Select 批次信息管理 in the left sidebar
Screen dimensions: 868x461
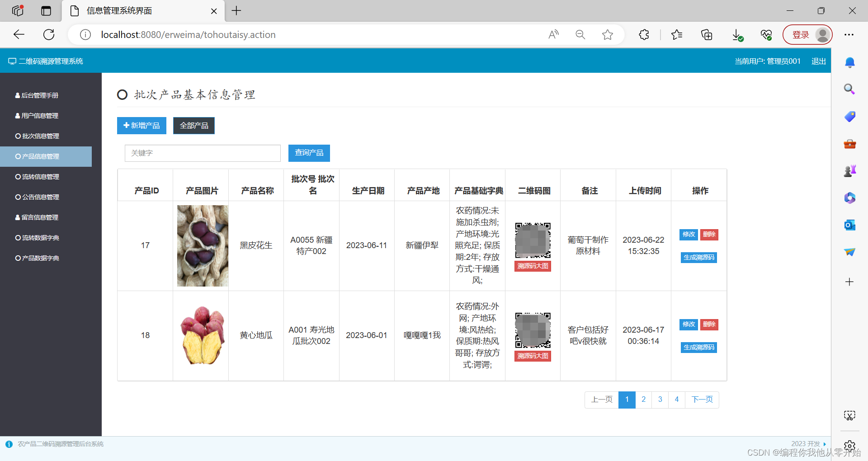(x=39, y=136)
